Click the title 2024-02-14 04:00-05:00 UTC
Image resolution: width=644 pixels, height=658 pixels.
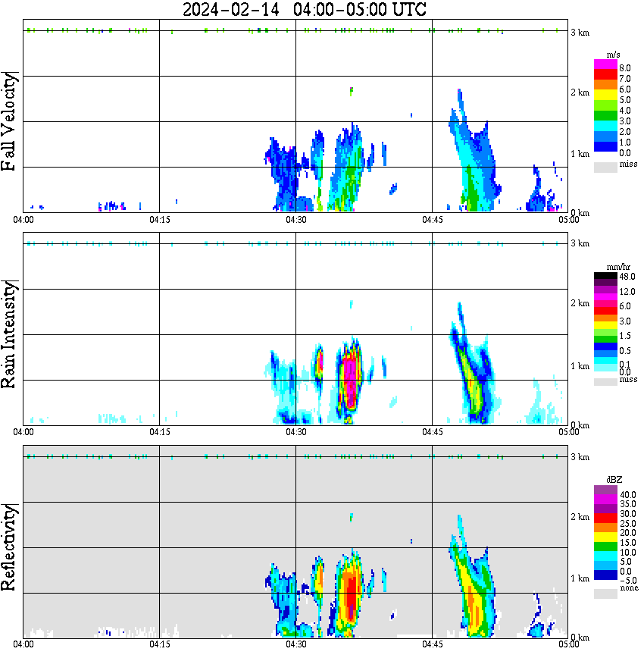tap(304, 9)
